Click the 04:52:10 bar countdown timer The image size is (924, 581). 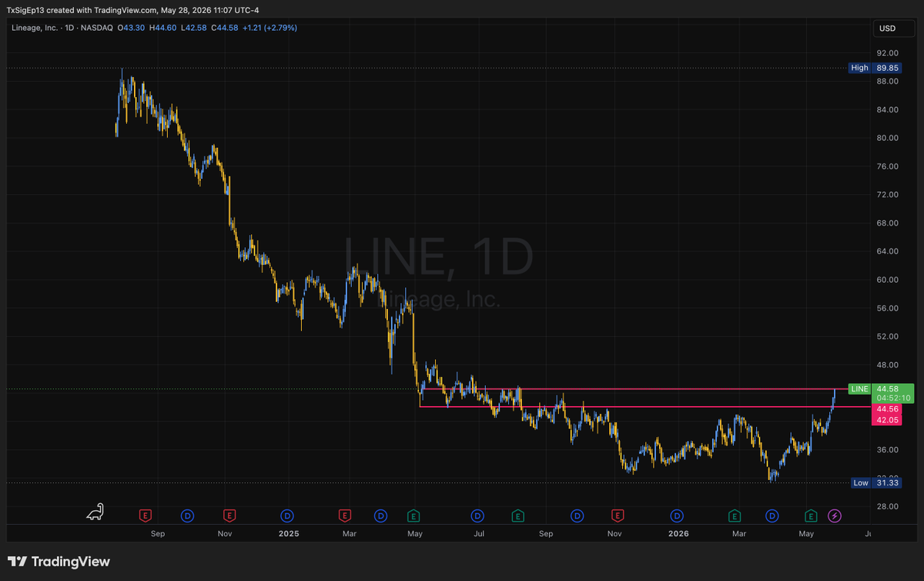pyautogui.click(x=892, y=398)
